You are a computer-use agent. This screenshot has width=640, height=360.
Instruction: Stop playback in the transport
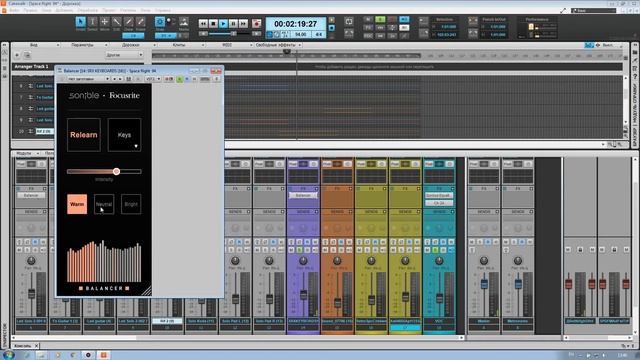[213, 24]
